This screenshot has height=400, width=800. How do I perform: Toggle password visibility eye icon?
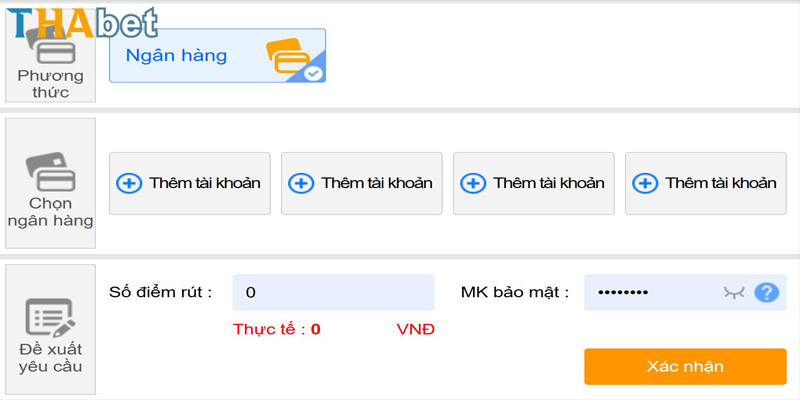[734, 293]
